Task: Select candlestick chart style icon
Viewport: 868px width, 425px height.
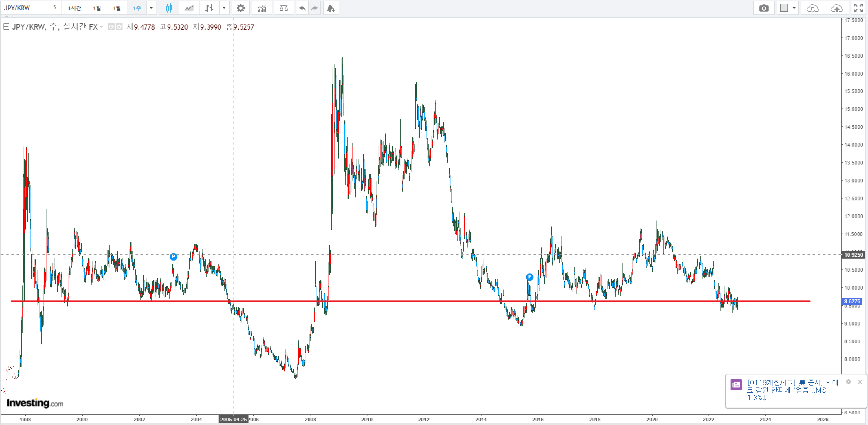Action: (x=169, y=8)
